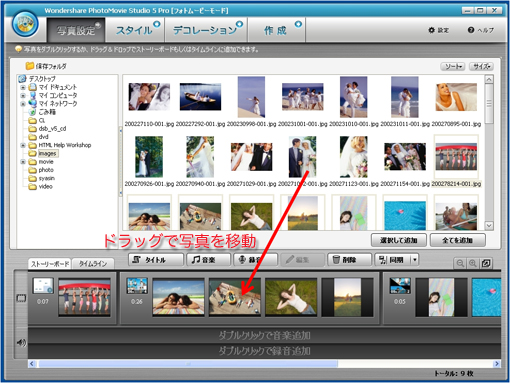Expand the HTML Help Workshop folder

(x=23, y=145)
